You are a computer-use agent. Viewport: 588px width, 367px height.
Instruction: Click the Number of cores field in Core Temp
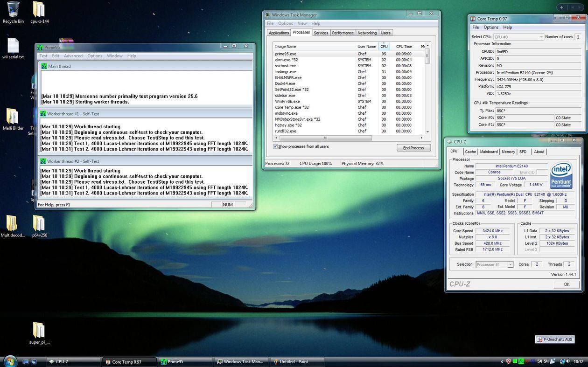(578, 37)
